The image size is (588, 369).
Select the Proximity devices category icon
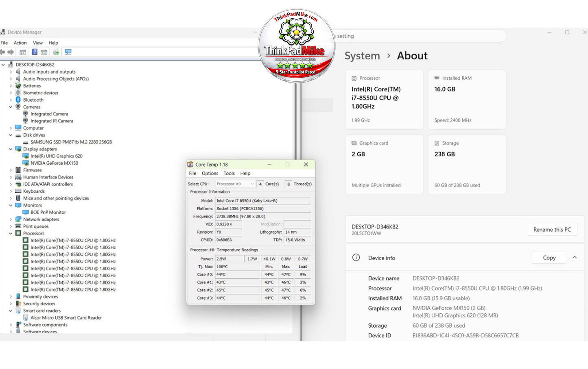pos(18,297)
